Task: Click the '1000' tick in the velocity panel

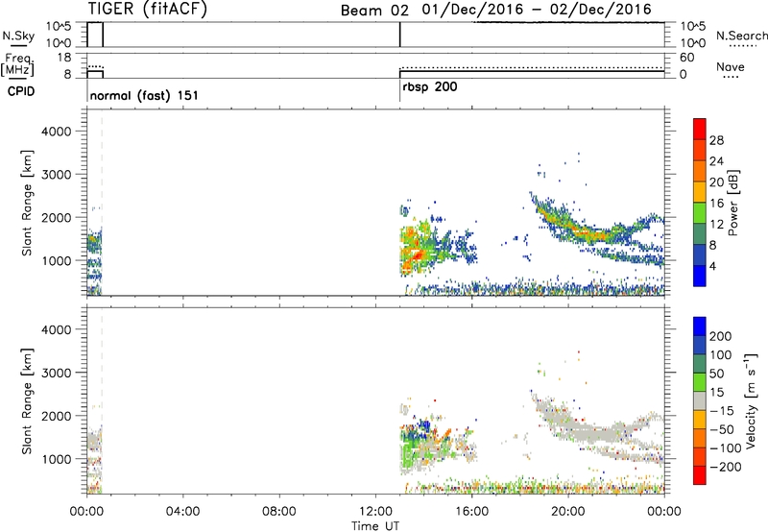Action: [57, 459]
